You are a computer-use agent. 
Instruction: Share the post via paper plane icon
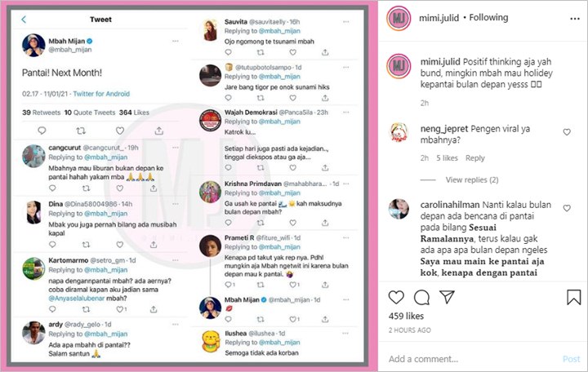coord(447,297)
